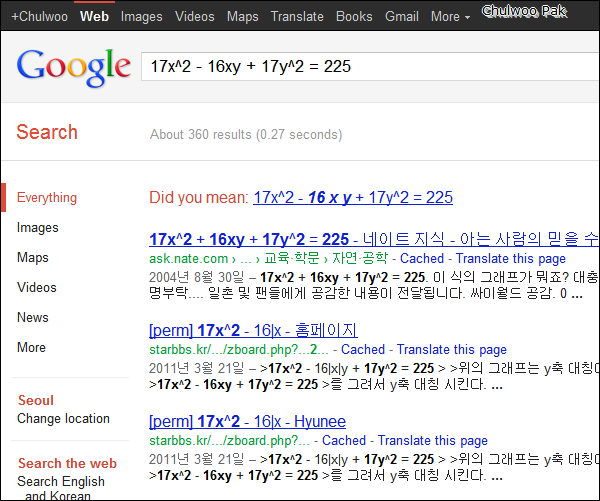
Task: Select the Web tab in top bar
Action: point(94,16)
